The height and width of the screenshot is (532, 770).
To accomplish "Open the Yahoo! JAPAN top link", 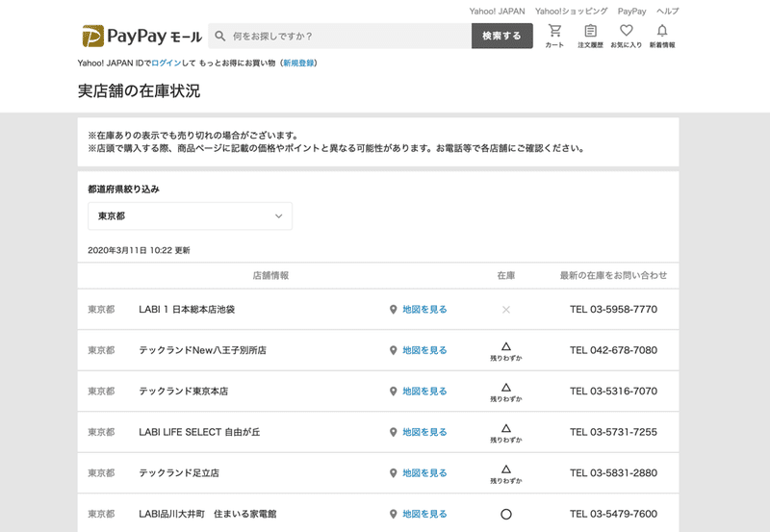I will coord(497,12).
